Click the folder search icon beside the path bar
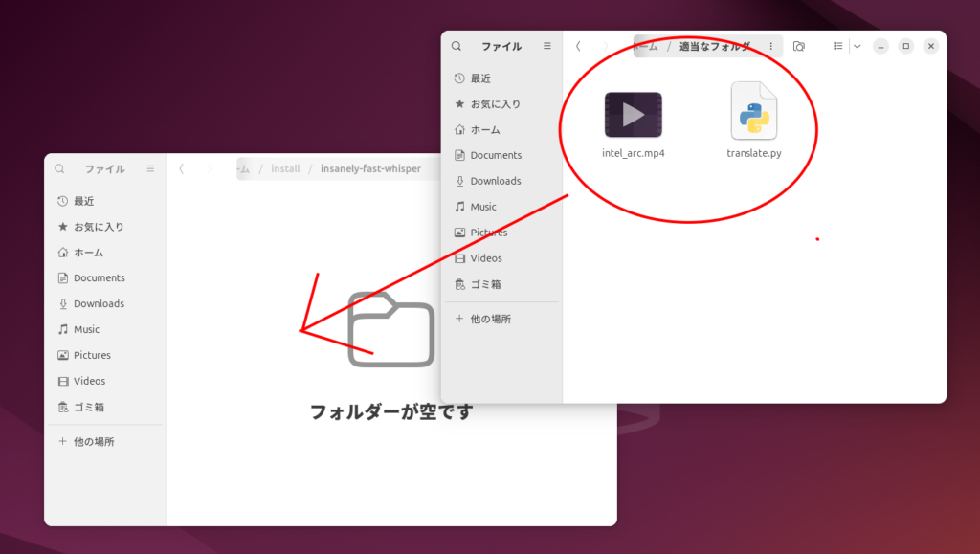 coord(799,46)
